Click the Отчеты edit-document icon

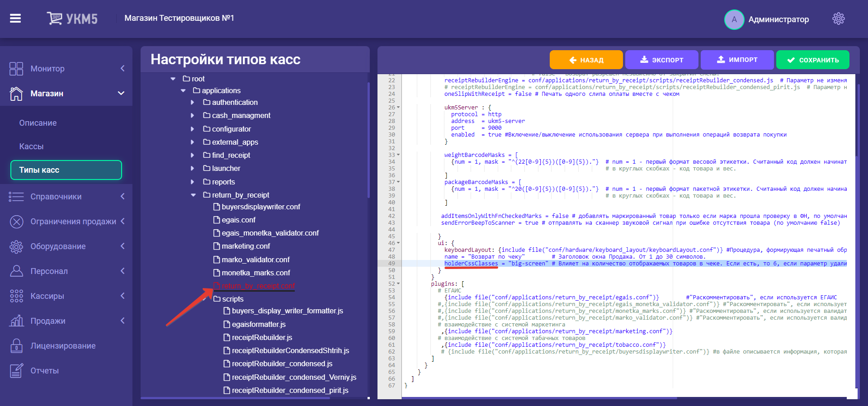pos(16,371)
